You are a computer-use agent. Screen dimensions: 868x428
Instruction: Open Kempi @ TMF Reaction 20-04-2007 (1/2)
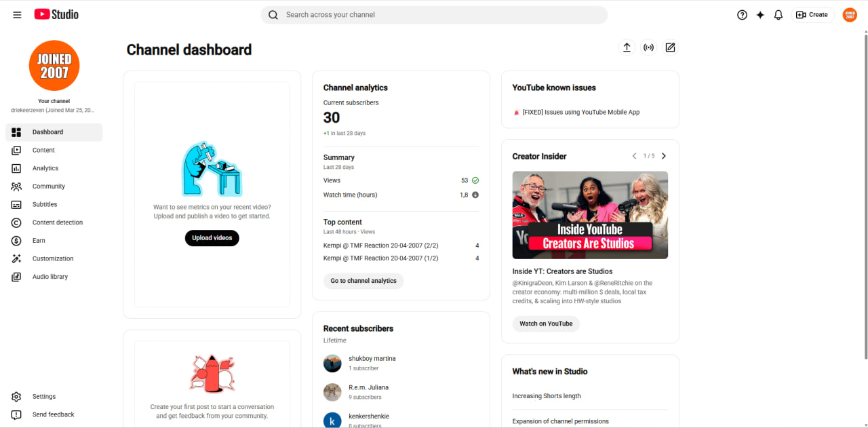click(381, 258)
